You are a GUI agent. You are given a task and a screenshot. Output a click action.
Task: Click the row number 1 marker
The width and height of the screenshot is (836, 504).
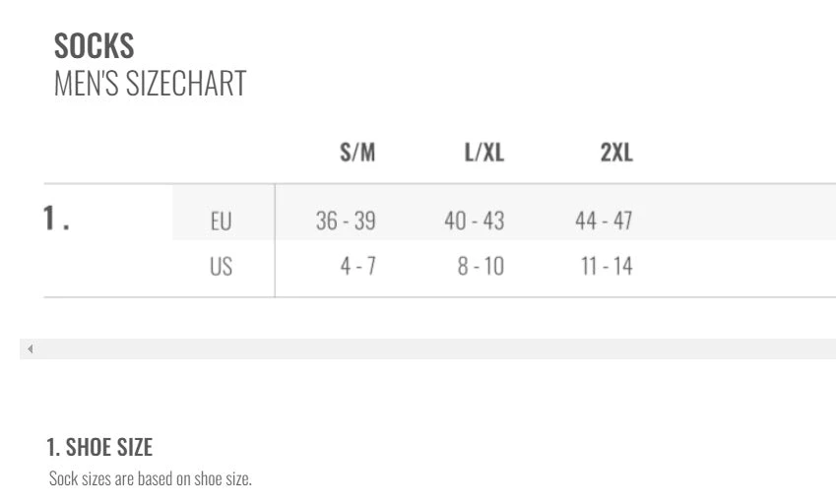(x=55, y=220)
